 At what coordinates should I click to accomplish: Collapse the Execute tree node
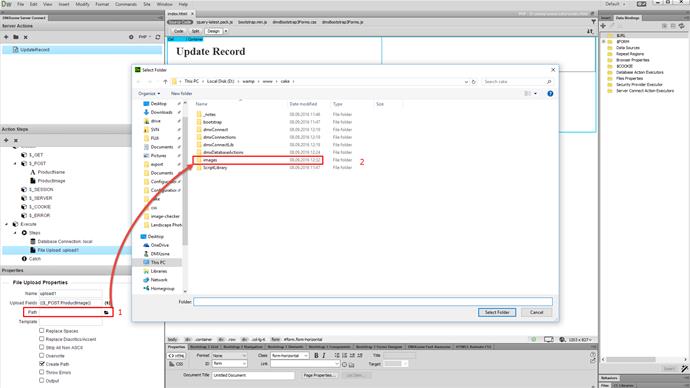point(7,224)
